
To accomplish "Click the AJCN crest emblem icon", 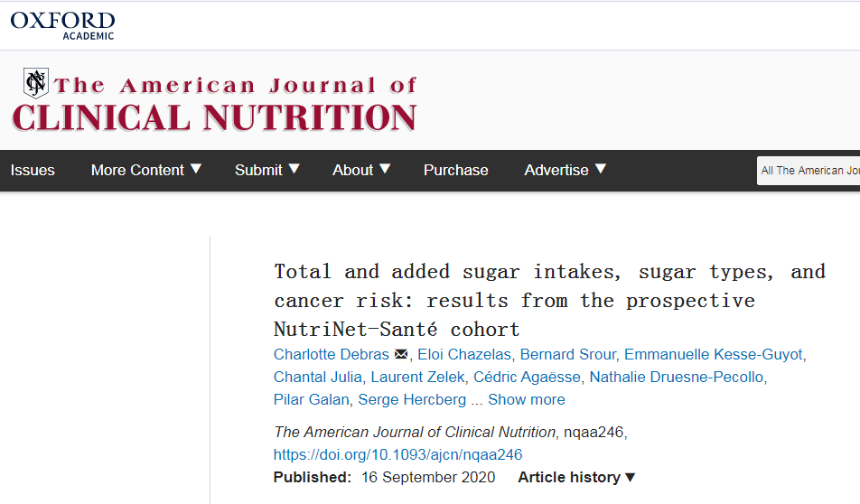I will pos(36,83).
